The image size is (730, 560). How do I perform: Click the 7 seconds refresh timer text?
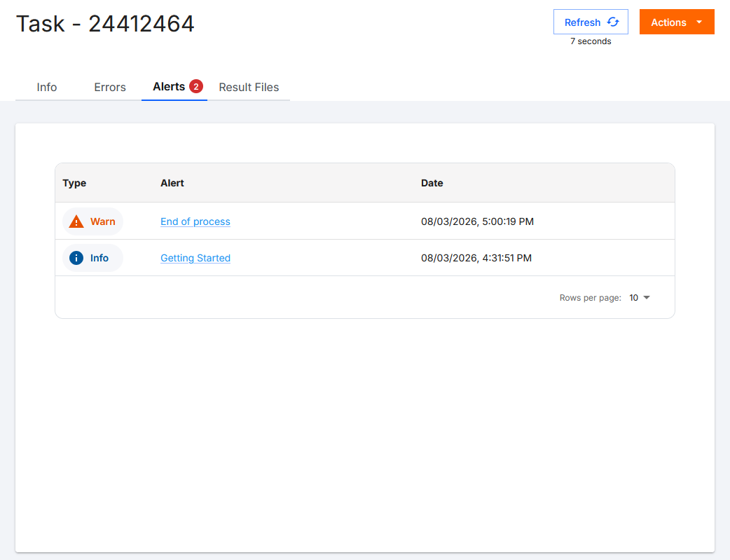(x=591, y=41)
